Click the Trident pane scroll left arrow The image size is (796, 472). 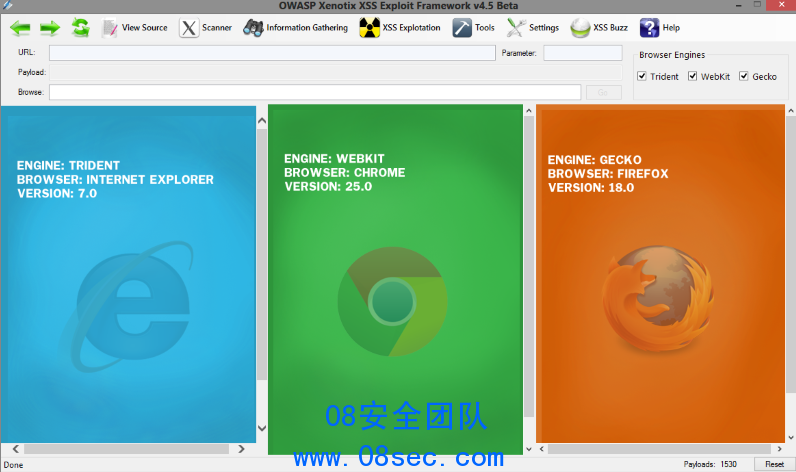coord(16,449)
